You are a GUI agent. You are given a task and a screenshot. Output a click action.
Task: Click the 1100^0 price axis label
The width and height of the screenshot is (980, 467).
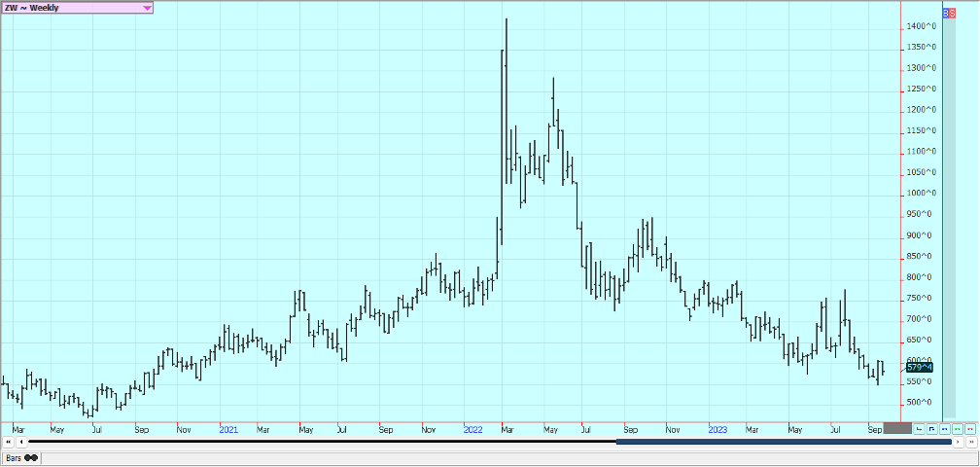(922, 152)
